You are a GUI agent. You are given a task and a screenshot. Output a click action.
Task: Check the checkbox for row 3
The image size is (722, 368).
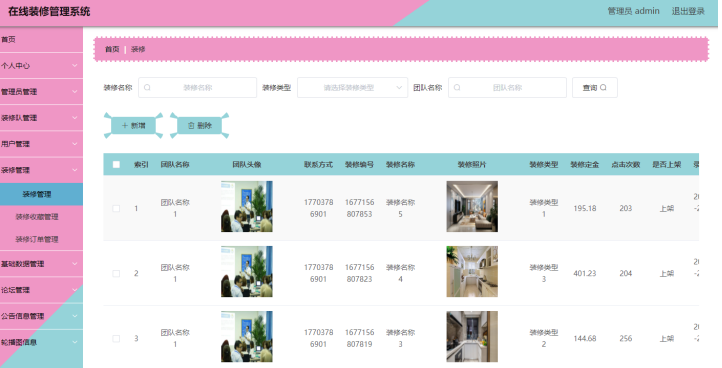click(116, 339)
